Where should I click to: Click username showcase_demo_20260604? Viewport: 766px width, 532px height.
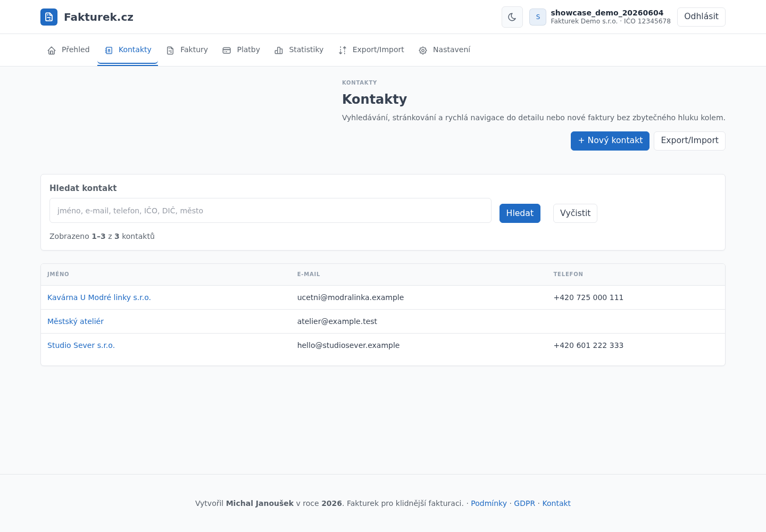click(607, 13)
